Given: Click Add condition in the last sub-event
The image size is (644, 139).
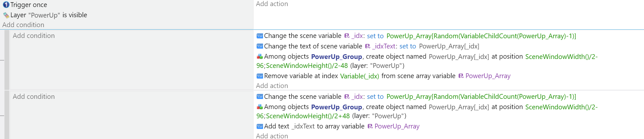Looking at the screenshot, I should coord(34,97).
